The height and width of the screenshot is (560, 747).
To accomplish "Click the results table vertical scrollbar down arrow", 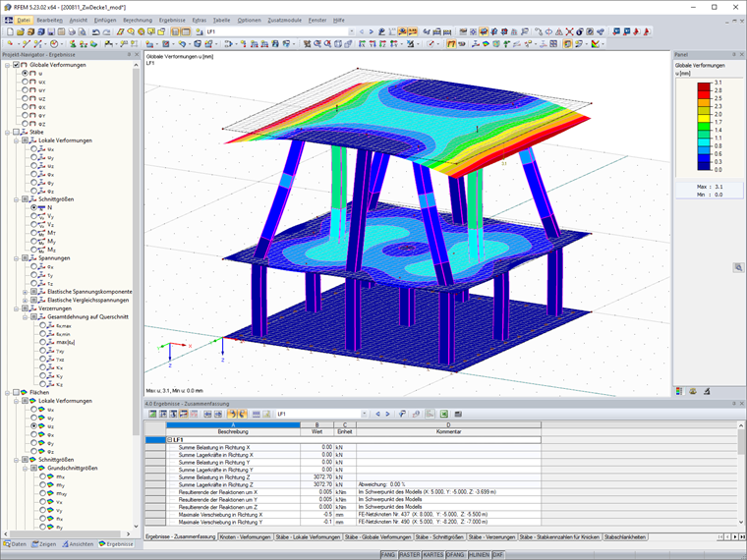I will coord(741,522).
